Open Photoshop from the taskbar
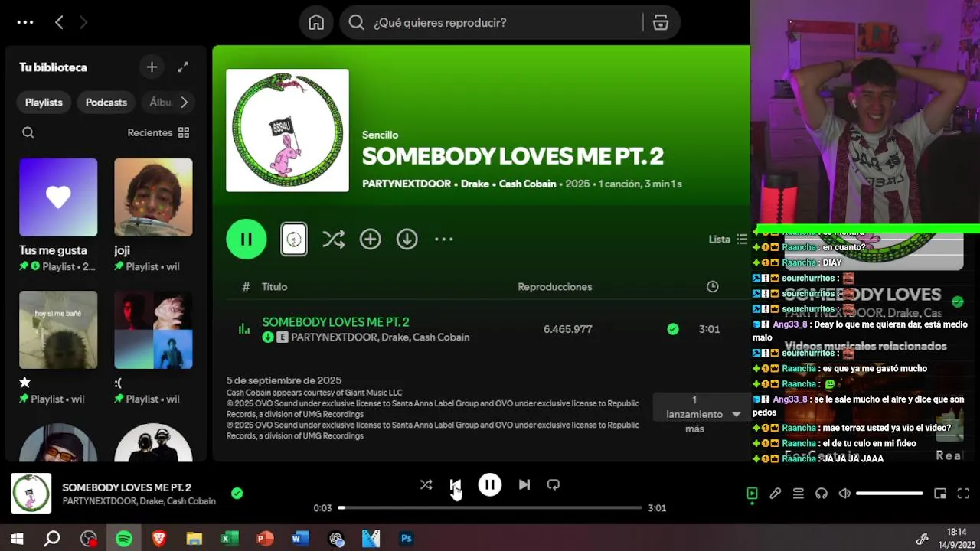Viewport: 980px width, 551px height. click(407, 539)
